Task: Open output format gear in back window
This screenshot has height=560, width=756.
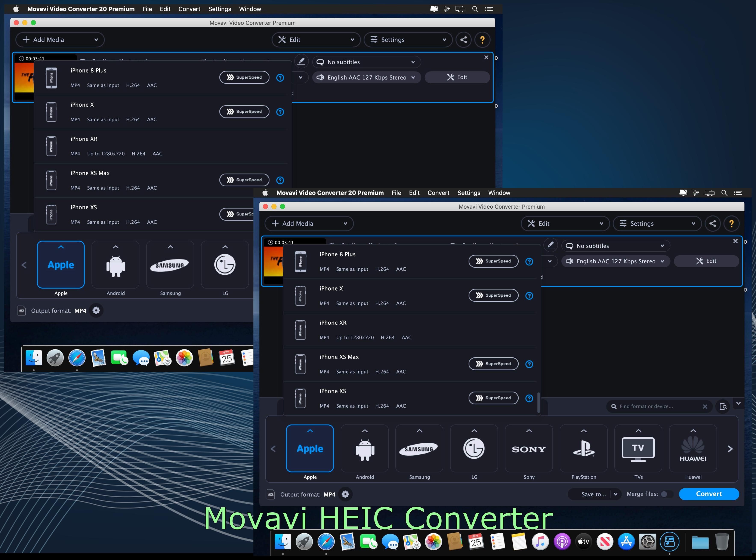Action: pyautogui.click(x=96, y=311)
